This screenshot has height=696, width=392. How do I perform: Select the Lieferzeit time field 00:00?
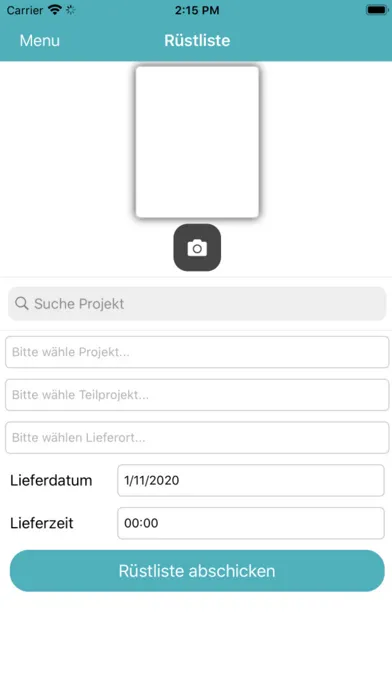(251, 523)
